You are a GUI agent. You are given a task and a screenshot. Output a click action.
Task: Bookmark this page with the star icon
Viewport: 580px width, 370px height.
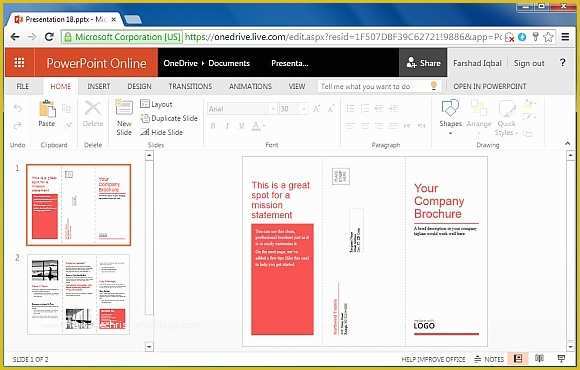(x=548, y=37)
